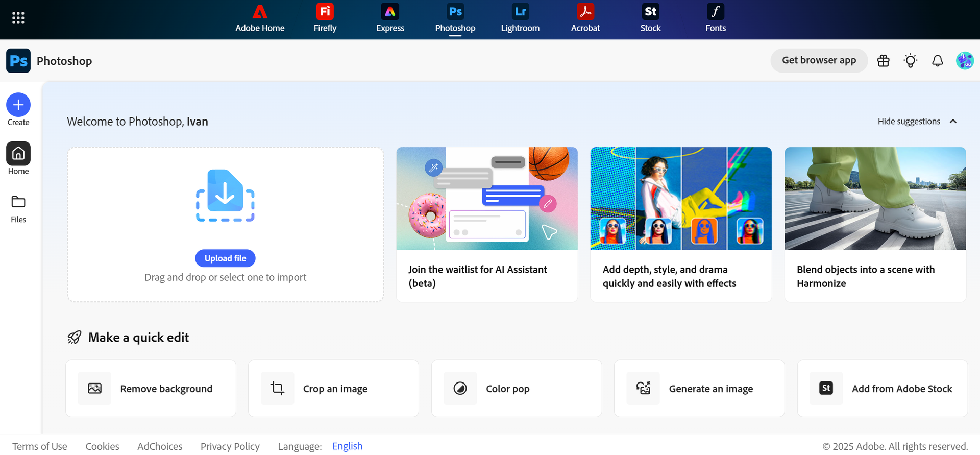
Task: Open Generate an image action
Action: click(699, 389)
